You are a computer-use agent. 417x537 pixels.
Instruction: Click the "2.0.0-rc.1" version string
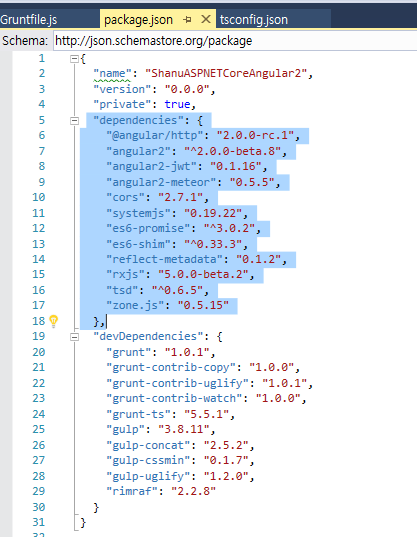[255, 135]
